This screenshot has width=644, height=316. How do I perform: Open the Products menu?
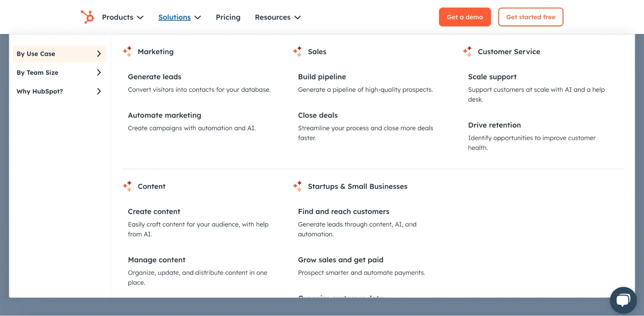118,17
